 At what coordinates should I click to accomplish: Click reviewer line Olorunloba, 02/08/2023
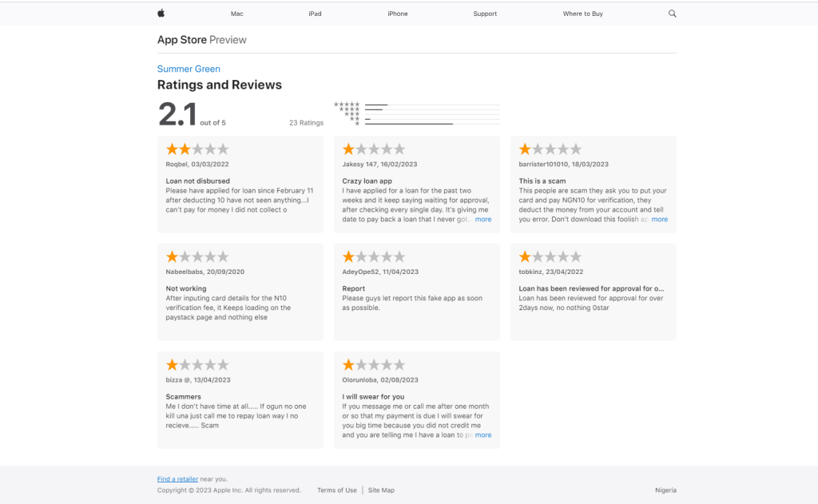point(379,380)
